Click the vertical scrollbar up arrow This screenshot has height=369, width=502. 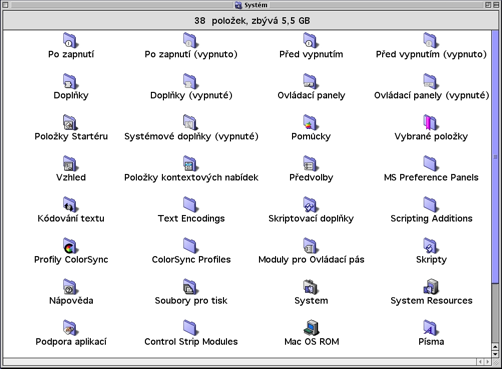[495, 348]
